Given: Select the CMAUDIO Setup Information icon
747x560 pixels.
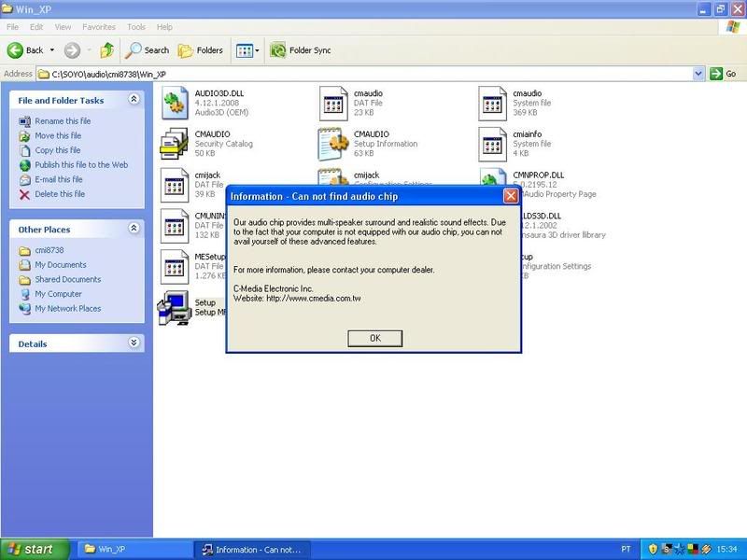Looking at the screenshot, I should [x=333, y=144].
